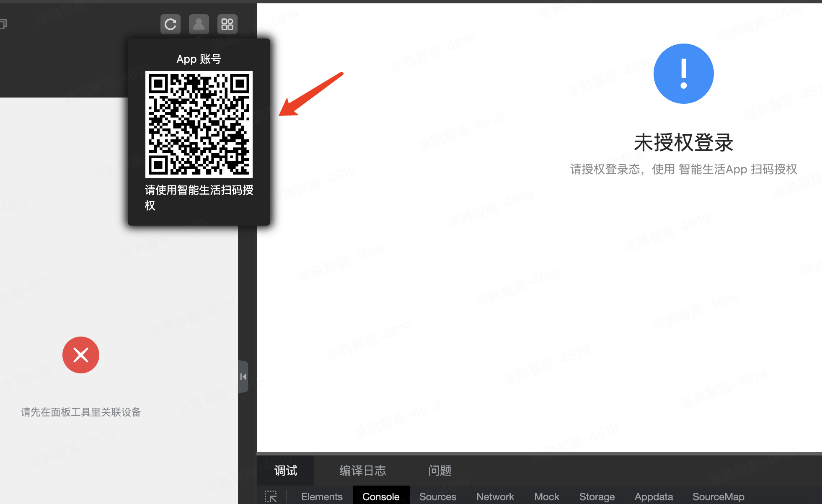
Task: Select the Console devtools tab
Action: pyautogui.click(x=380, y=496)
